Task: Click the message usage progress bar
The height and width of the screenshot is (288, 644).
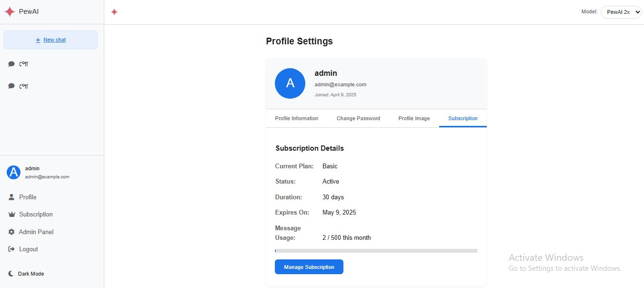Action: point(376,250)
